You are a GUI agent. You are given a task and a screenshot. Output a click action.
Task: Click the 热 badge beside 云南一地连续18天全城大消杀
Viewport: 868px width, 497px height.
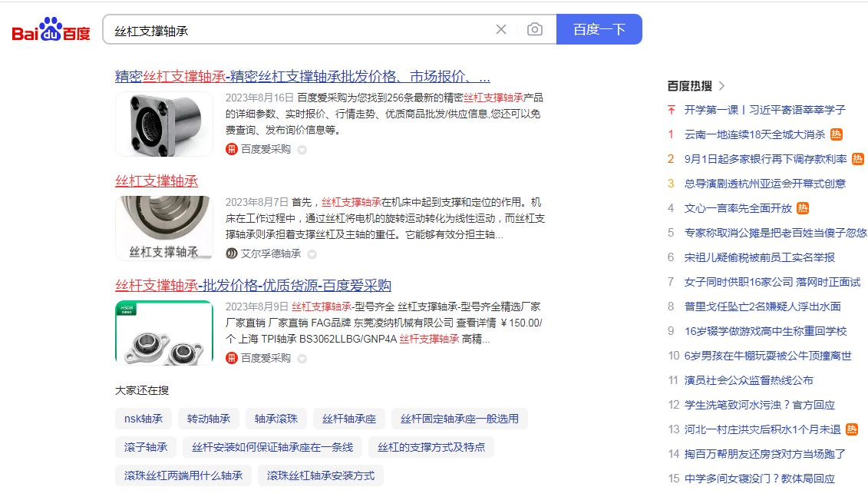pyautogui.click(x=837, y=134)
